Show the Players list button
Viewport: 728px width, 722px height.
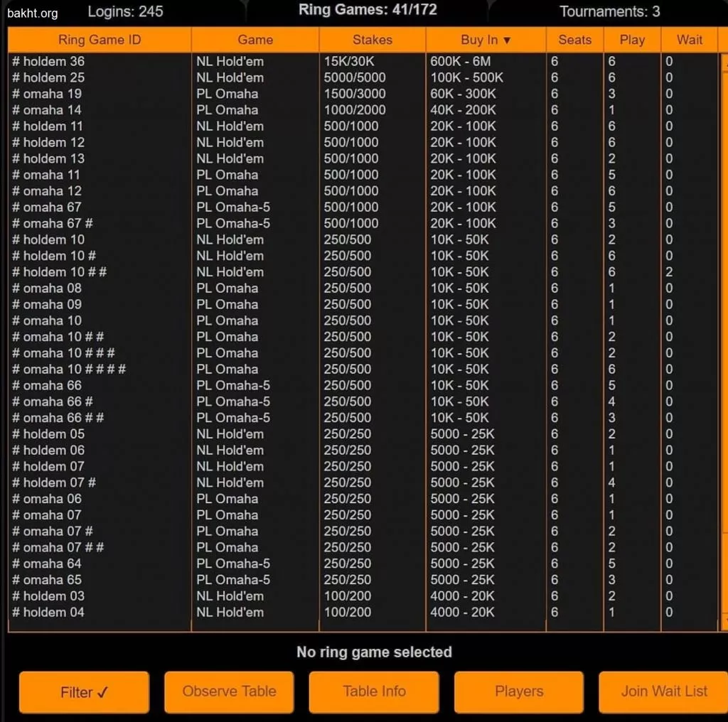click(518, 691)
